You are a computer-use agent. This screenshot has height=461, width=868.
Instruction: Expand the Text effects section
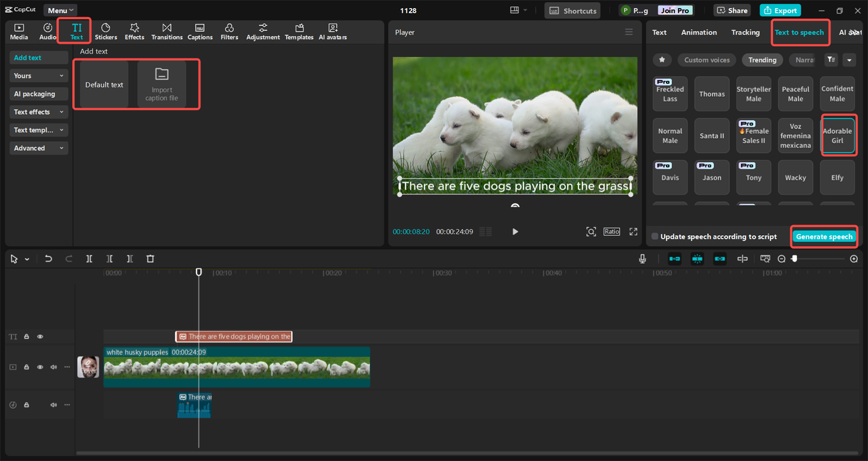(x=39, y=112)
